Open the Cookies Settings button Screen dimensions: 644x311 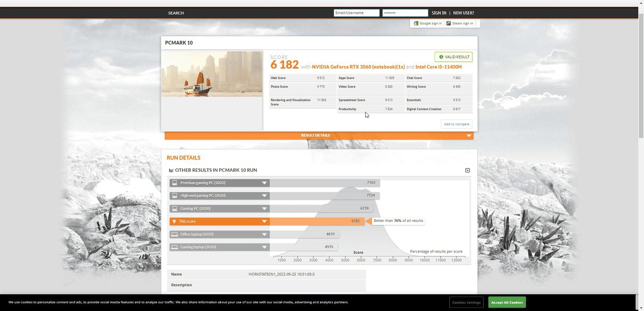pos(467,302)
